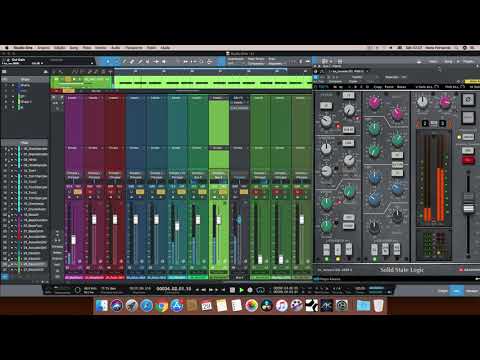Click the Solid State Logic logo text

[402, 270]
